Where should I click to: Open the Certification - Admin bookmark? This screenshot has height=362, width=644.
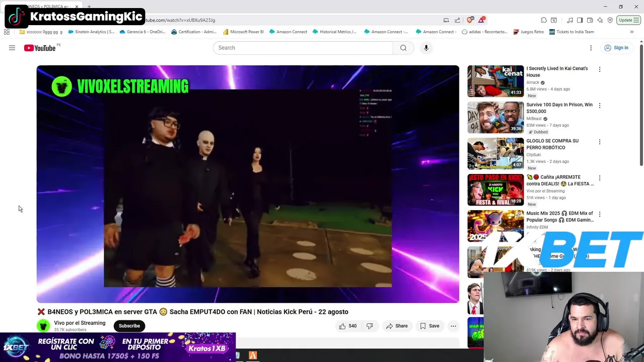pyautogui.click(x=194, y=32)
